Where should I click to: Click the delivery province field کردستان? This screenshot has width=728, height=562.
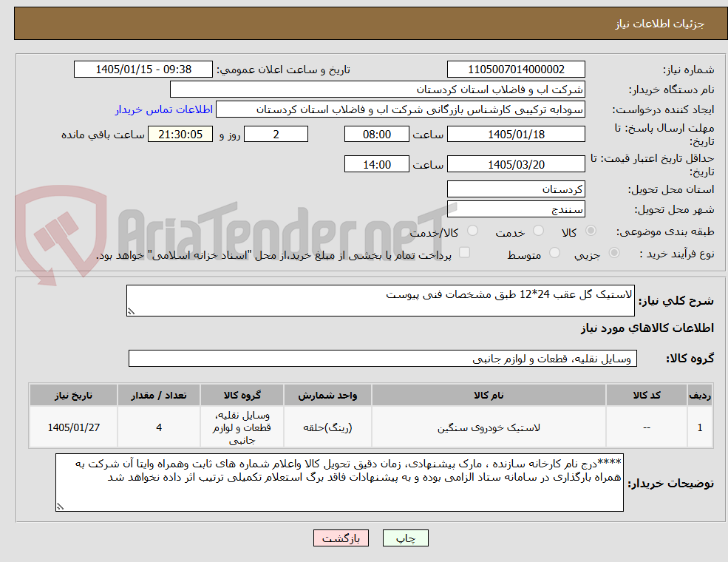click(x=516, y=189)
